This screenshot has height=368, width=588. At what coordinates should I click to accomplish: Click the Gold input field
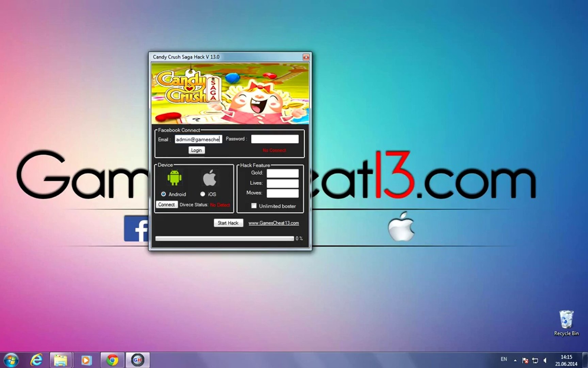282,173
